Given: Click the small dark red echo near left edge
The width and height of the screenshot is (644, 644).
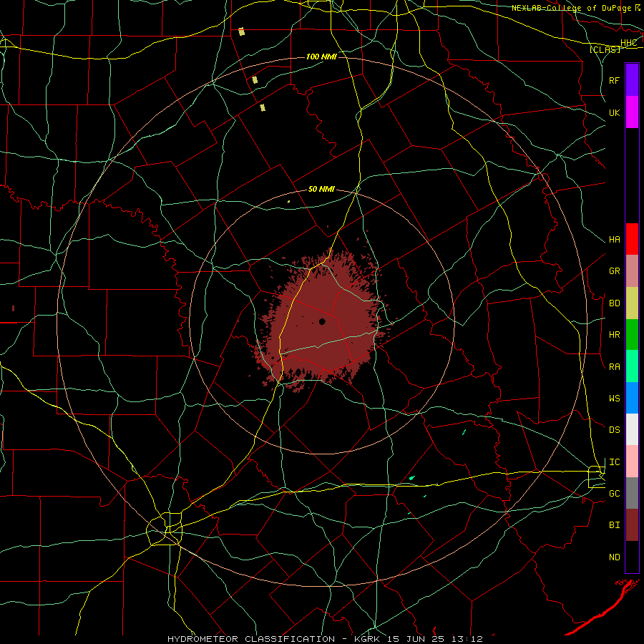Looking at the screenshot, I should click(13, 308).
